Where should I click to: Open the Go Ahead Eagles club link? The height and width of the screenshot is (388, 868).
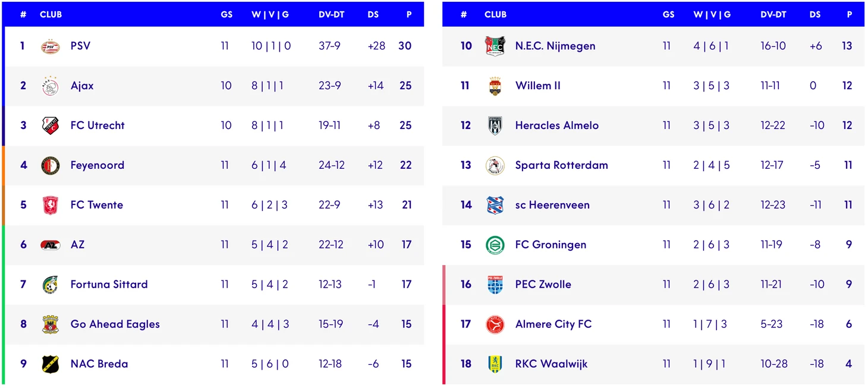(x=115, y=324)
